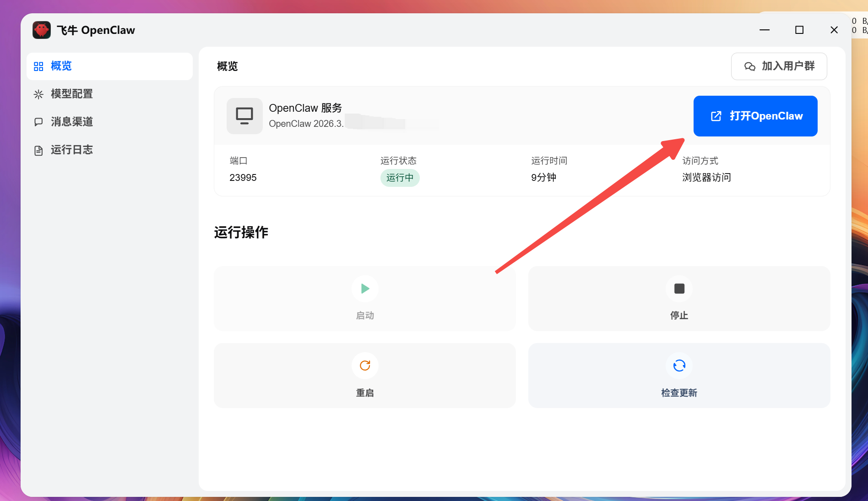The height and width of the screenshot is (501, 868).
Task: Close the 飞牛 OpenClaw window
Action: coord(834,30)
